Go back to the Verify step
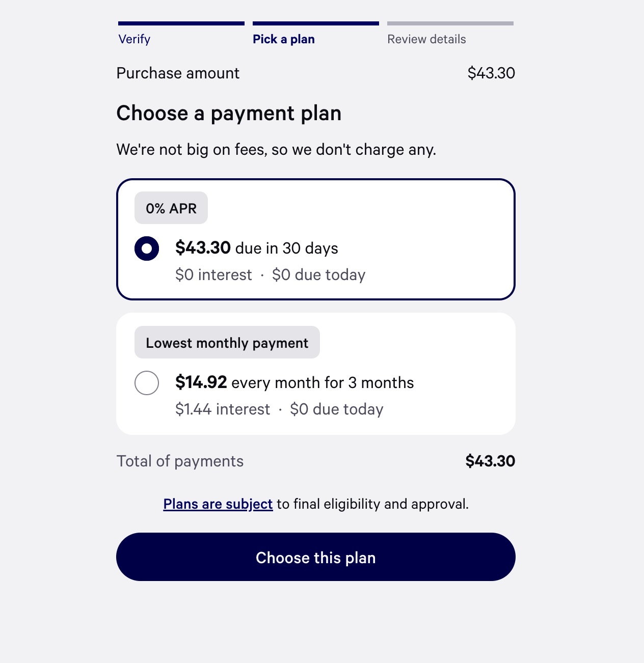The image size is (644, 663). tap(135, 39)
